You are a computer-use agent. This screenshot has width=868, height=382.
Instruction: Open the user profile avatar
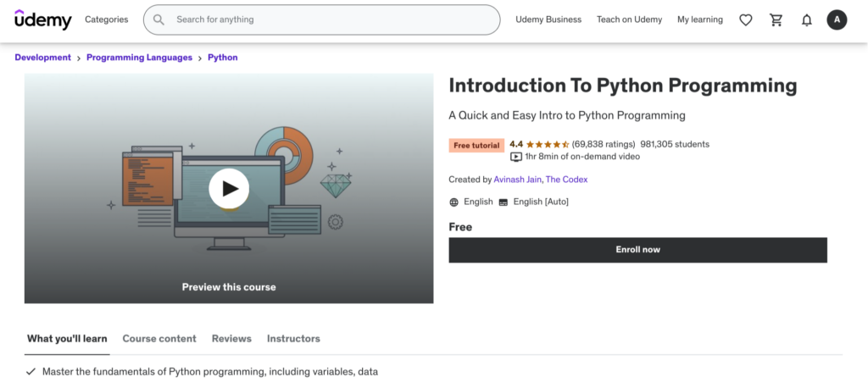(837, 19)
